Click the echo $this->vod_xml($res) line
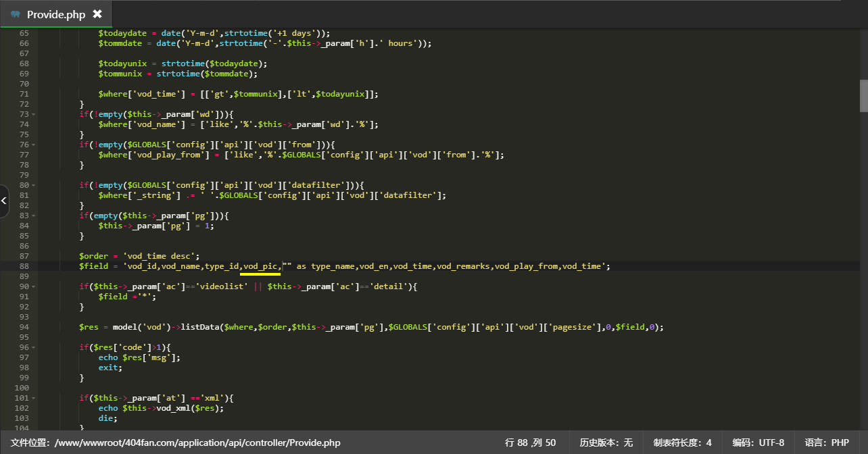 [x=161, y=408]
